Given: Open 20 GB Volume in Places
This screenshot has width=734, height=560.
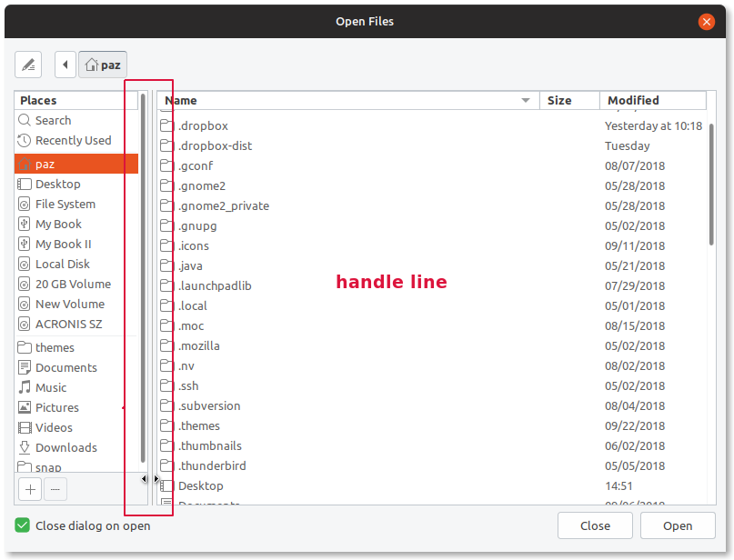Looking at the screenshot, I should click(76, 284).
